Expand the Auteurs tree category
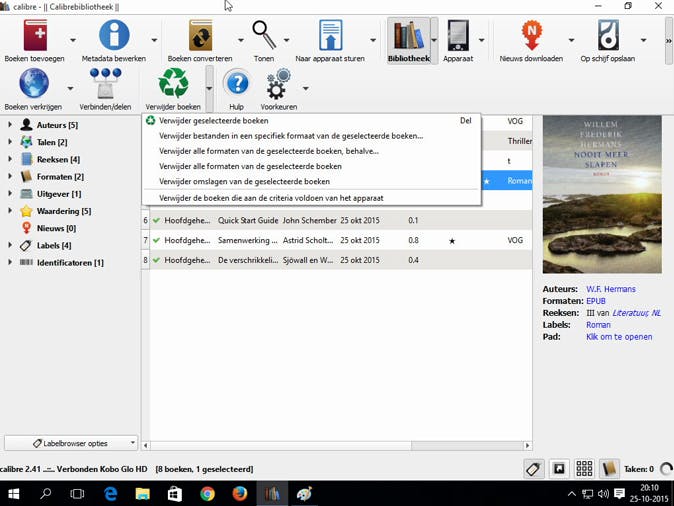This screenshot has width=674, height=506. pos(10,125)
